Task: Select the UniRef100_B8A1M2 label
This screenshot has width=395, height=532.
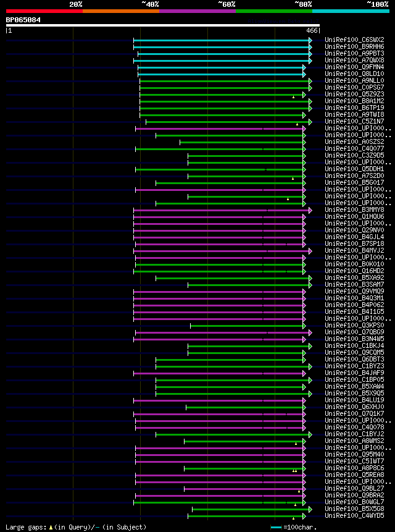Action: pos(354,101)
